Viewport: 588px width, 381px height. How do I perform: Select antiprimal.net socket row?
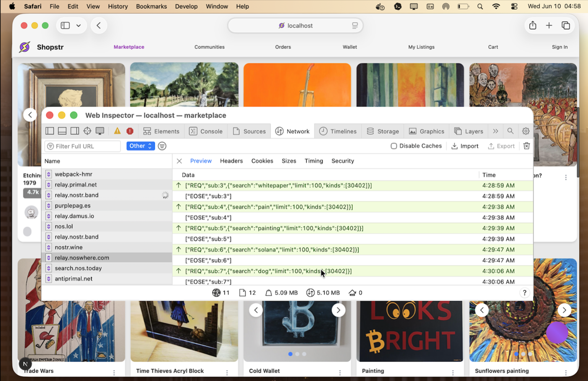(107, 279)
